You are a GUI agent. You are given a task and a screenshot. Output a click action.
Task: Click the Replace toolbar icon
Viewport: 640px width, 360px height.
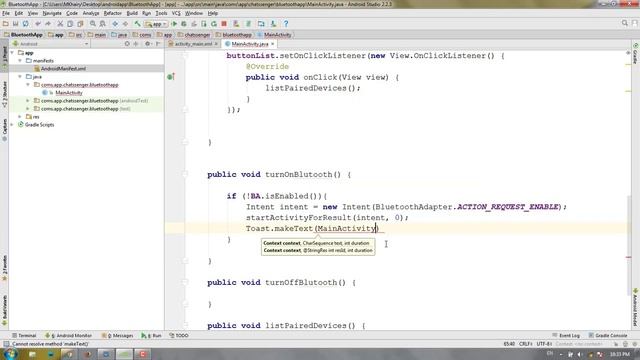pyautogui.click(x=102, y=24)
